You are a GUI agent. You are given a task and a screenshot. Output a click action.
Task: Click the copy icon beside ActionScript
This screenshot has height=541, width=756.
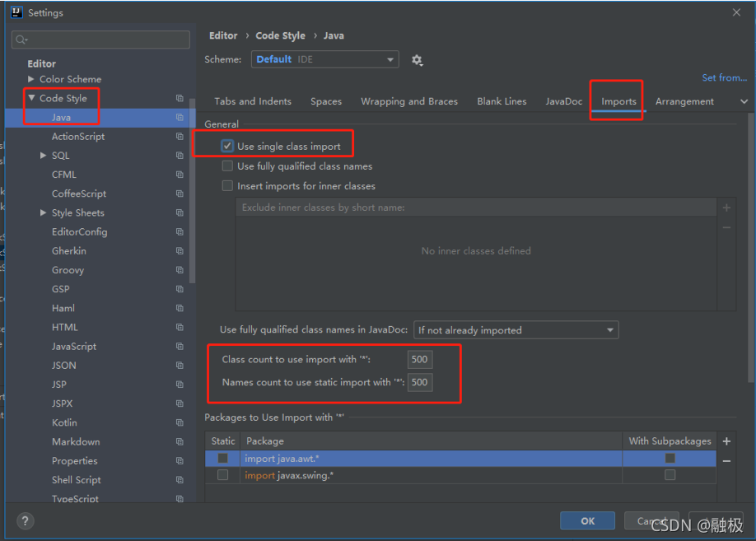(180, 137)
